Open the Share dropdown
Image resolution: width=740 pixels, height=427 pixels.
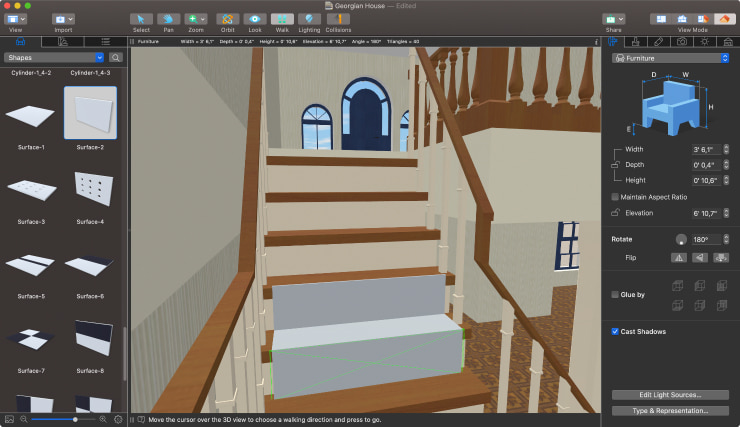614,19
